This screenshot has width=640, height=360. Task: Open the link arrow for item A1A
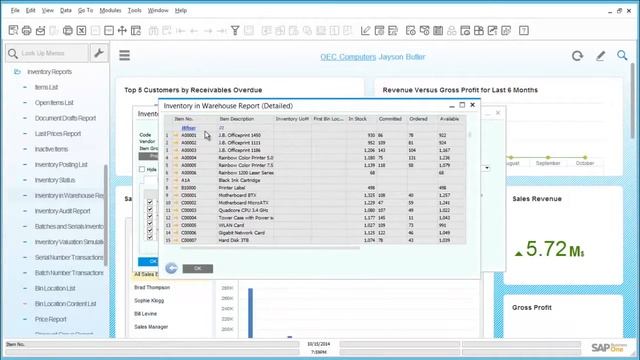(x=176, y=180)
